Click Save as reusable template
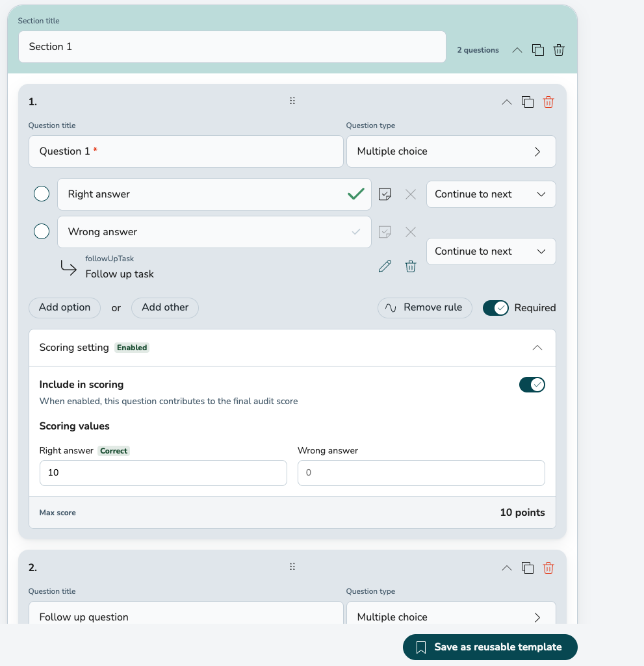 click(490, 647)
